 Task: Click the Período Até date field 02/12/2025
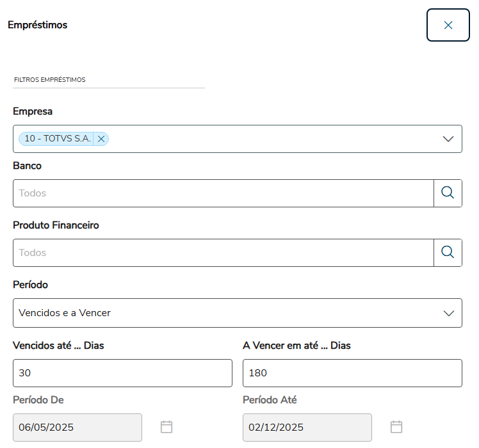coord(307,427)
